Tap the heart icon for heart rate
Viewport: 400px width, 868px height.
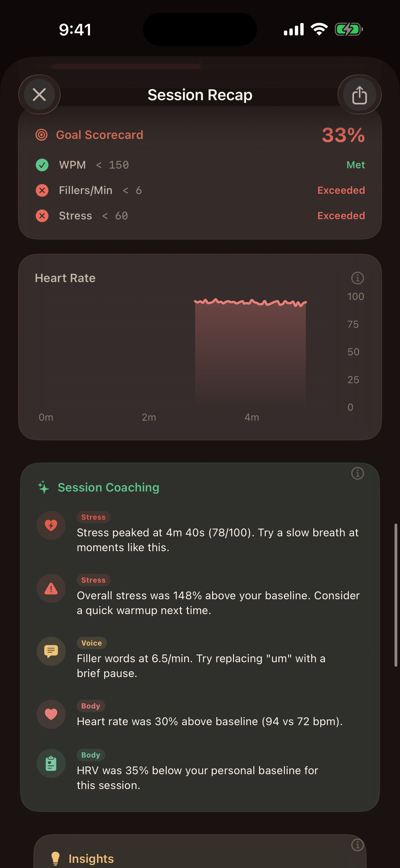tap(51, 714)
